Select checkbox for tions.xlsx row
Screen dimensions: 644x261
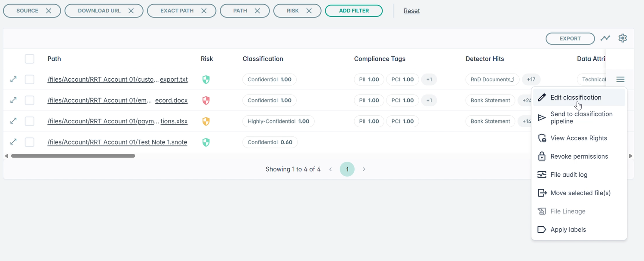coord(29,121)
